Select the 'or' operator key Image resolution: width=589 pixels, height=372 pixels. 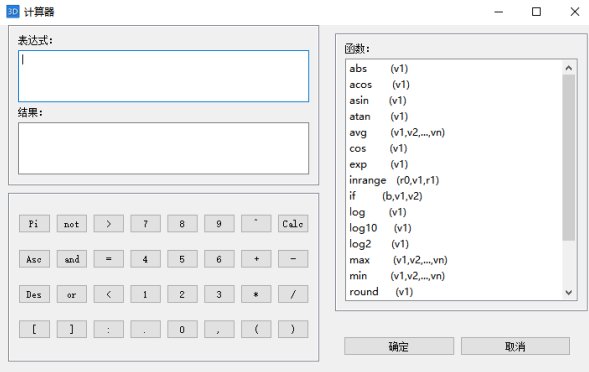72,295
